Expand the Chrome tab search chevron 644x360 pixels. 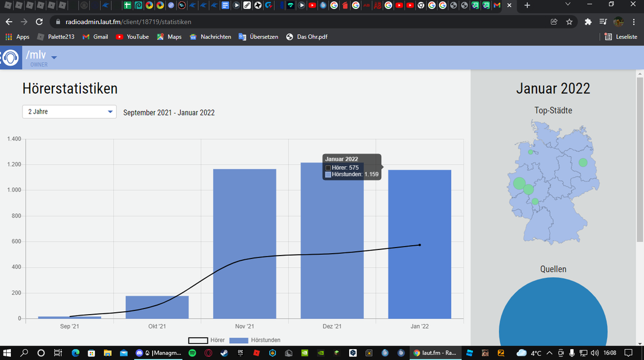point(568,5)
